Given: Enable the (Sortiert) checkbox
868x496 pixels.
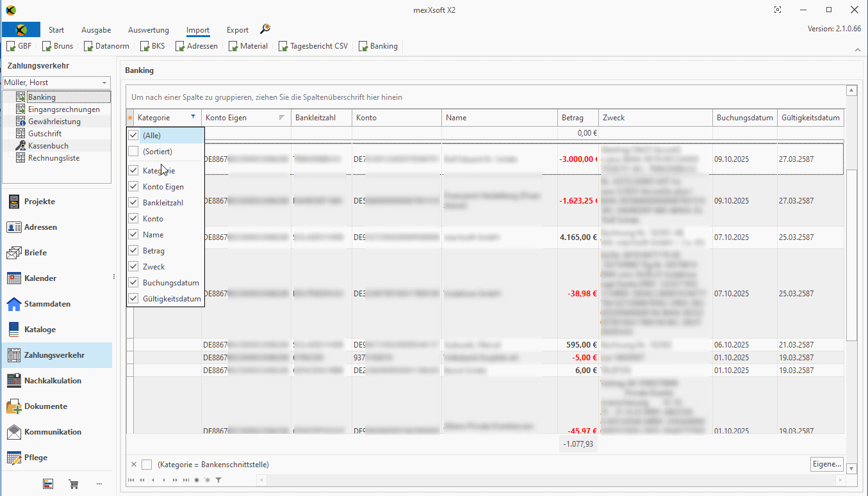Looking at the screenshot, I should [133, 152].
